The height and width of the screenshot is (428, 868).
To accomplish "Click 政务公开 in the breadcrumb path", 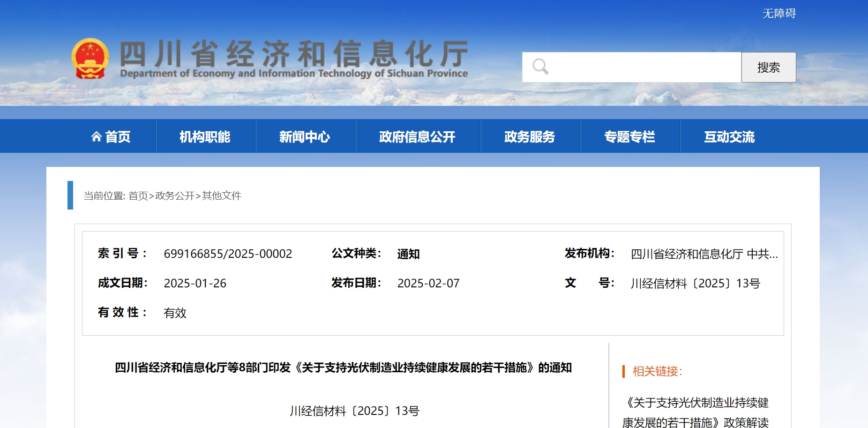I will [175, 195].
